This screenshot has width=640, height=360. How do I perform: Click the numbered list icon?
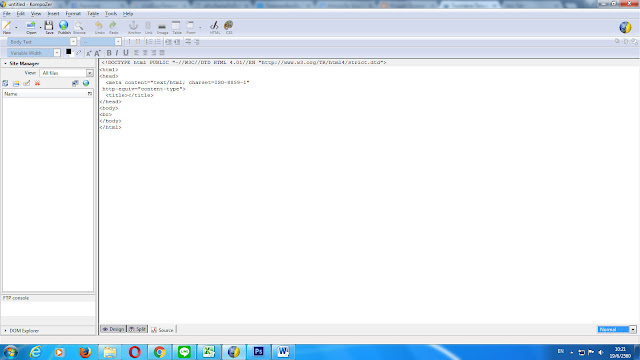149,42
